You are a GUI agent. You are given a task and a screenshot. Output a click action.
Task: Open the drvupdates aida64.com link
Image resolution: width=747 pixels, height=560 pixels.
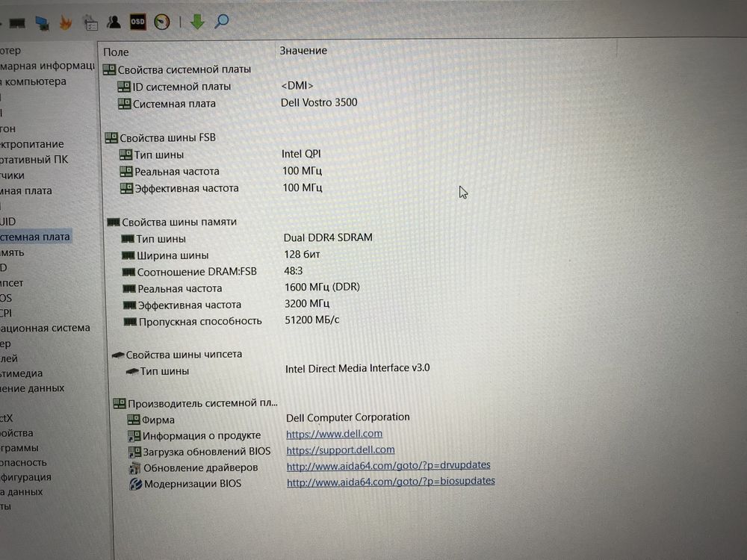pos(388,464)
